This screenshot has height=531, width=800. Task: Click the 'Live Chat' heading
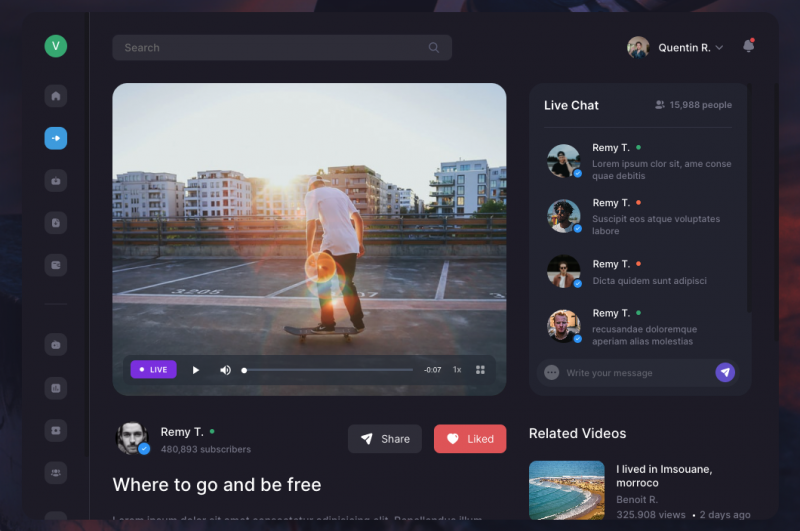[571, 105]
